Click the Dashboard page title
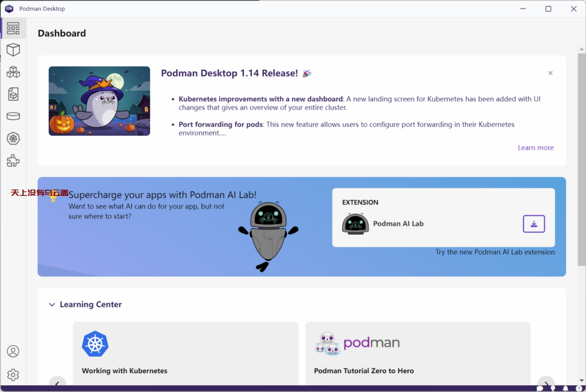Screen dimensions: 586x392 pyautogui.click(x=62, y=33)
